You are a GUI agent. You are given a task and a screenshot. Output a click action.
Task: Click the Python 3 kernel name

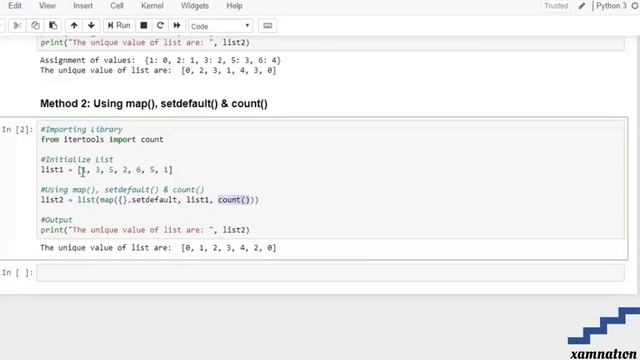coord(611,6)
